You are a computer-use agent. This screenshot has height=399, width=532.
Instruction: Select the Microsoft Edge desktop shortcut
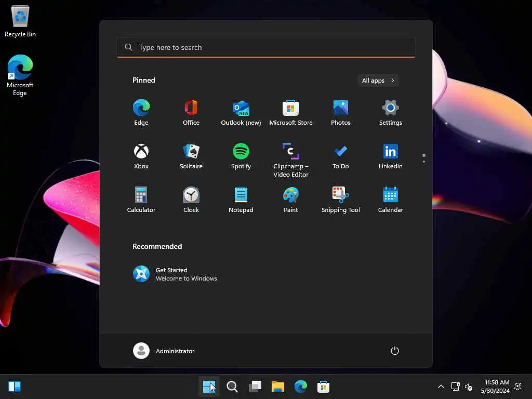click(x=20, y=75)
